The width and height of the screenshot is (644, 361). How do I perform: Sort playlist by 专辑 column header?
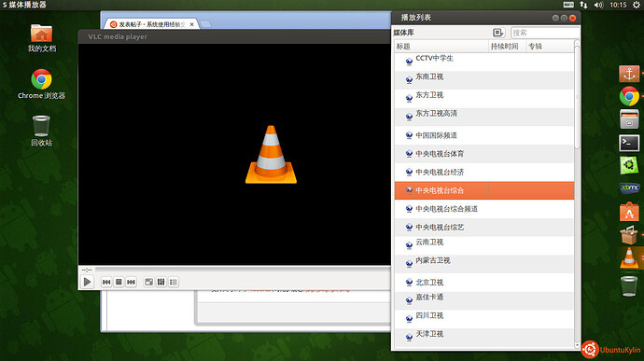point(550,47)
